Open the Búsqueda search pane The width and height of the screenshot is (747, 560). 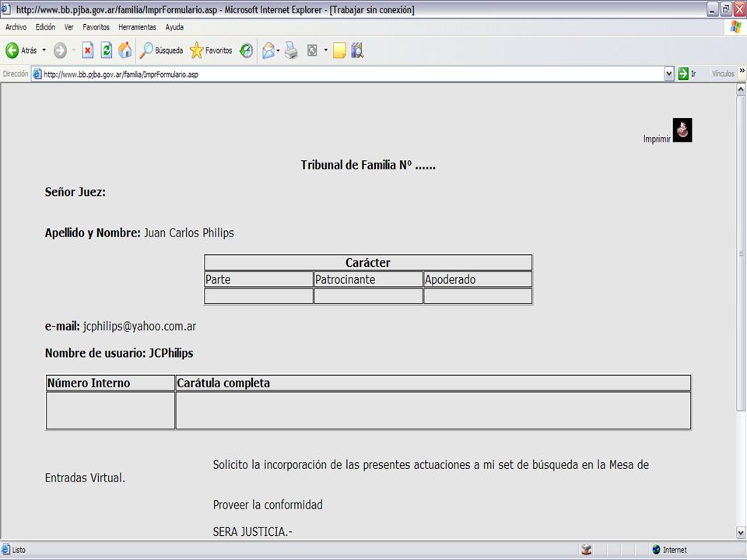pyautogui.click(x=161, y=50)
